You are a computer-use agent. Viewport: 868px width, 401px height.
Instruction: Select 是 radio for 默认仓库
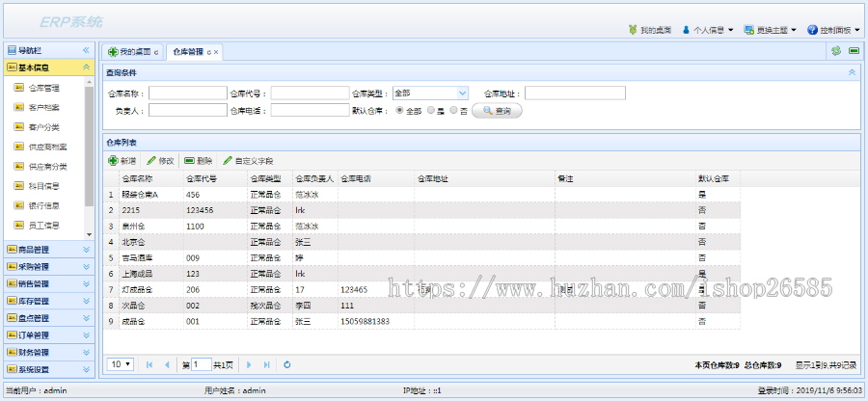click(x=431, y=111)
